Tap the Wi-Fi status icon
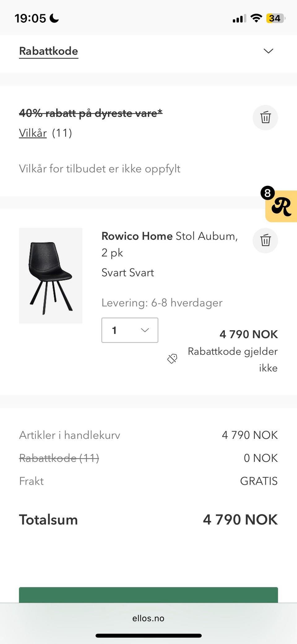Image resolution: width=297 pixels, height=644 pixels. tap(256, 18)
